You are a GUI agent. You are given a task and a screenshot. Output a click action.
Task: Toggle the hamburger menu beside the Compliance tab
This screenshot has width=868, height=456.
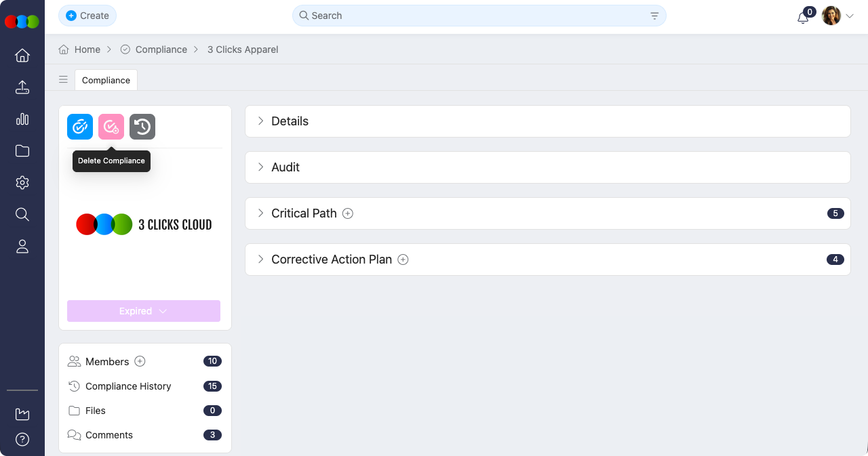tap(63, 80)
